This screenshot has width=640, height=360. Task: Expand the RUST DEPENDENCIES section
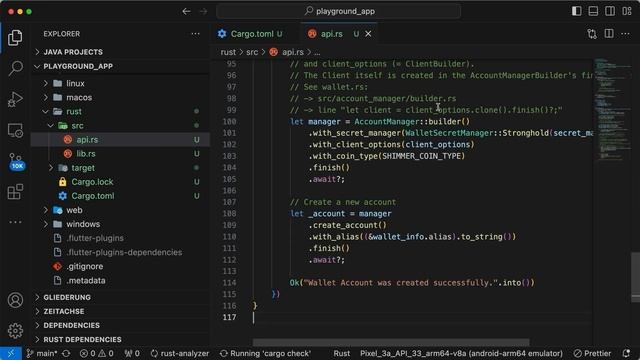[120, 339]
